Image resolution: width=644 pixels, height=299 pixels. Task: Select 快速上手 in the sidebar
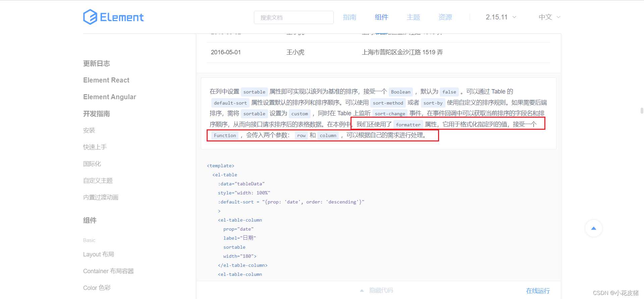click(x=95, y=147)
